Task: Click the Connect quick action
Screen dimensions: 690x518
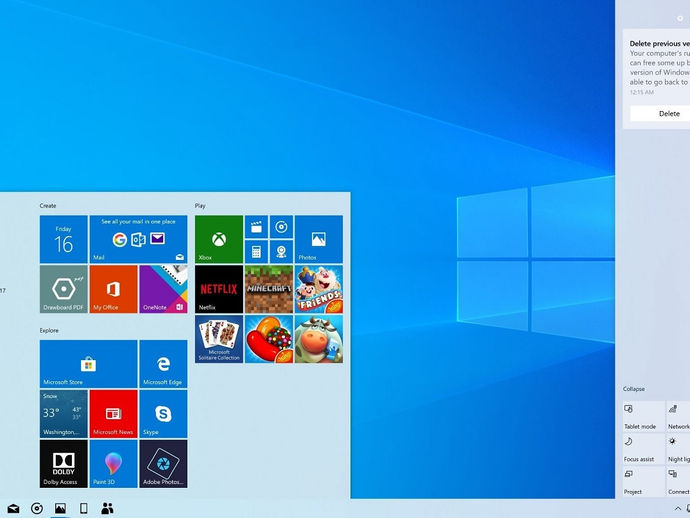Action: (678, 481)
